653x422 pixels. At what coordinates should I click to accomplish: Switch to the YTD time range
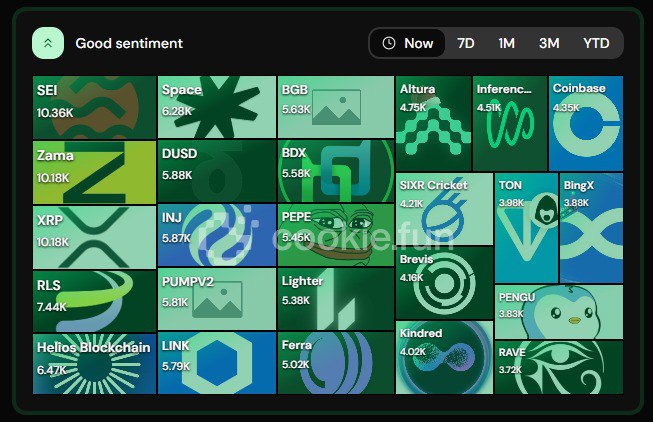[596, 43]
